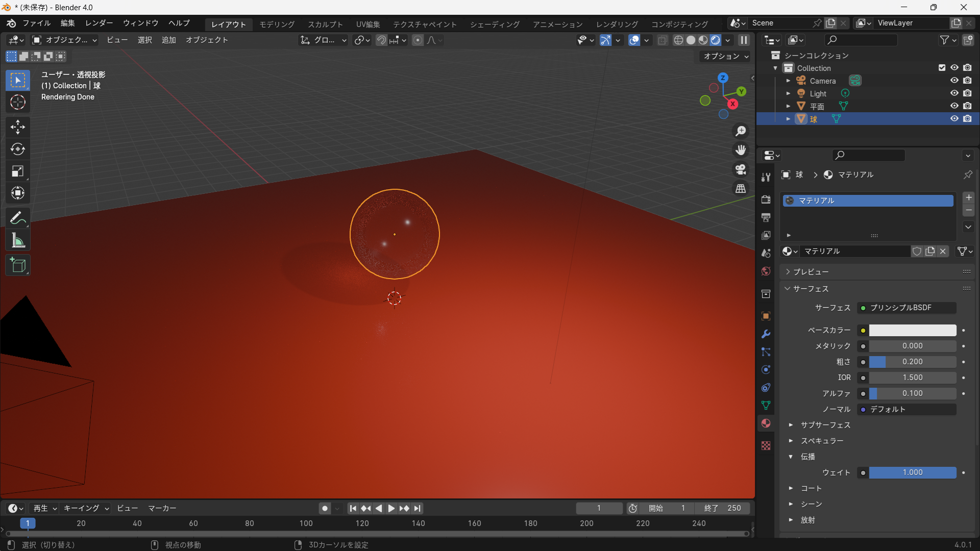980x551 pixels.
Task: Hide the Light object in viewport
Action: pyautogui.click(x=954, y=93)
